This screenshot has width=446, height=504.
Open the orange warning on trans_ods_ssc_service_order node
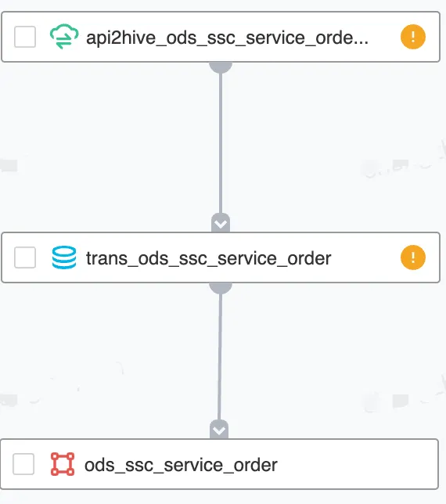[413, 257]
